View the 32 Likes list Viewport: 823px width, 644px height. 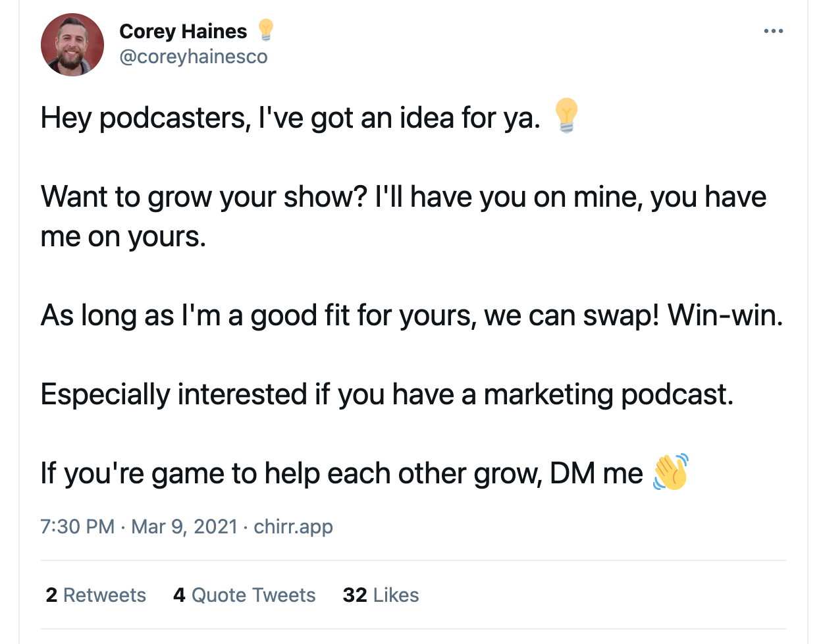381,595
